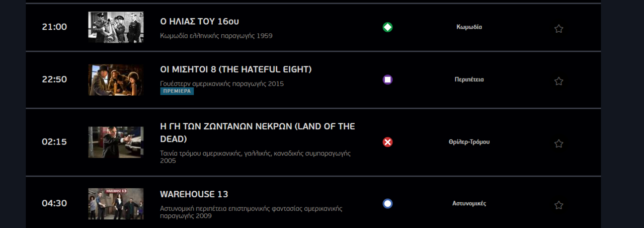Viewport: 644px width, 228px height.
Task: Click green diamond rating icon for Ο Ηλίας του 16ου
Action: click(387, 27)
